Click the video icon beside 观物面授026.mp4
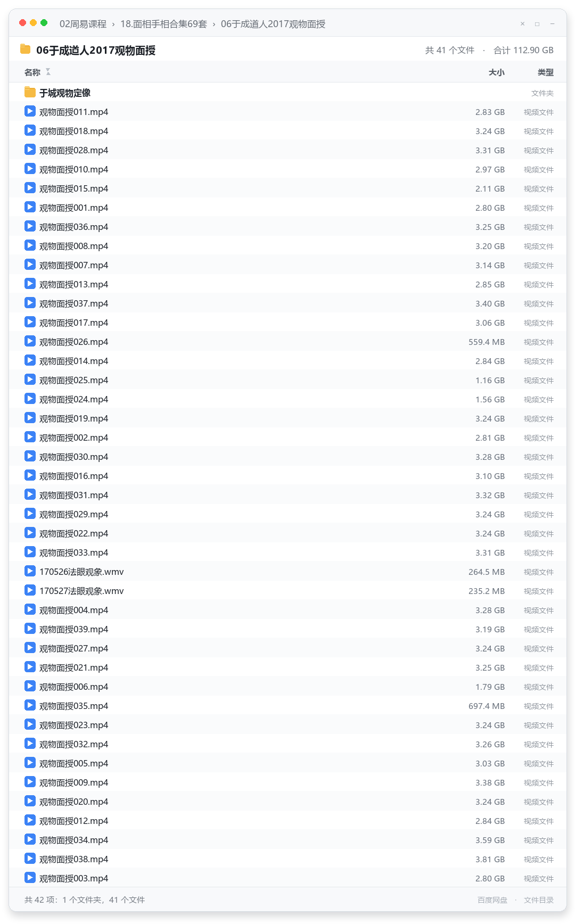 (x=30, y=342)
